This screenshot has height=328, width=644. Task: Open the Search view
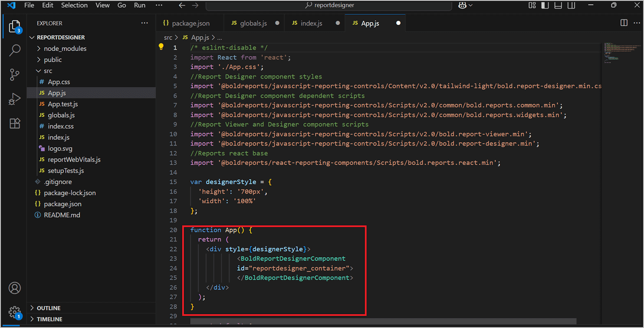point(15,50)
